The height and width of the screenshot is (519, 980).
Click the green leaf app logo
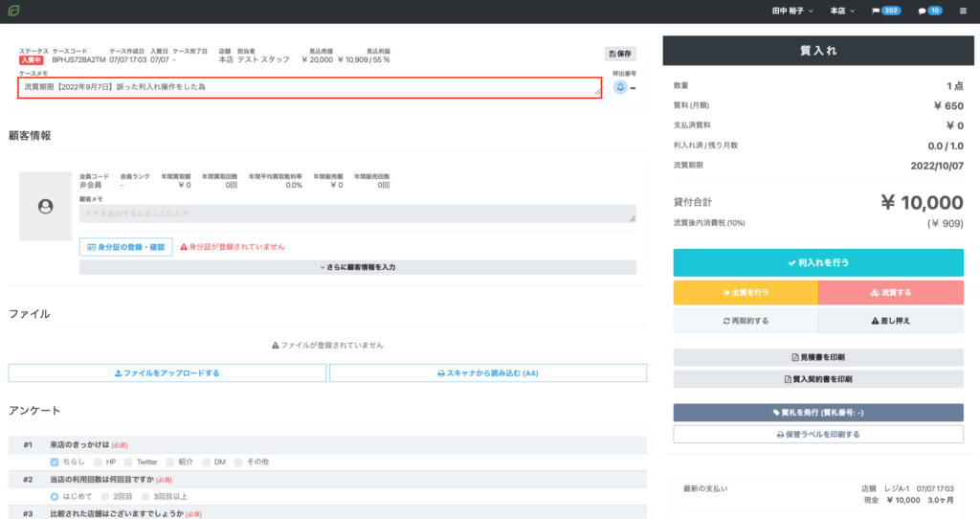13,11
